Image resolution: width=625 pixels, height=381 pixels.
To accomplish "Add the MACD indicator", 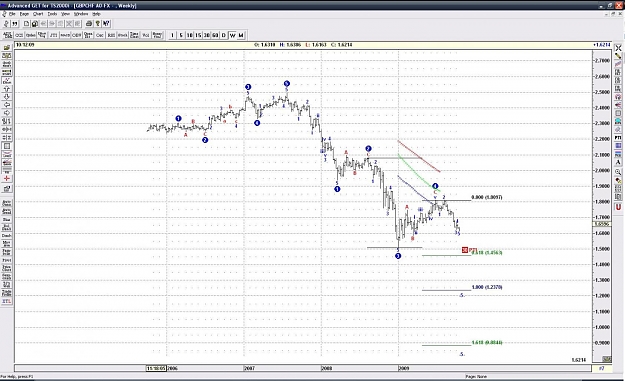I will 65,35.
